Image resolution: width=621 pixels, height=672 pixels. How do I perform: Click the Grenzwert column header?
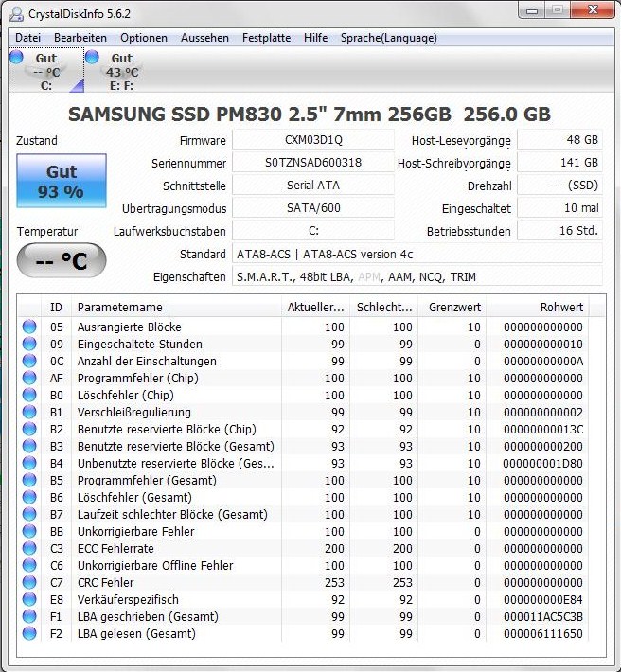click(452, 307)
